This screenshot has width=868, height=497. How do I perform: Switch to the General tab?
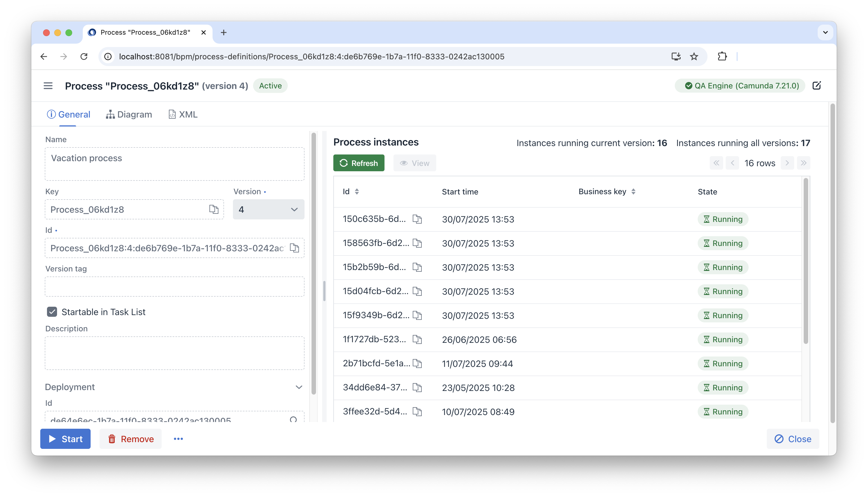coord(69,114)
